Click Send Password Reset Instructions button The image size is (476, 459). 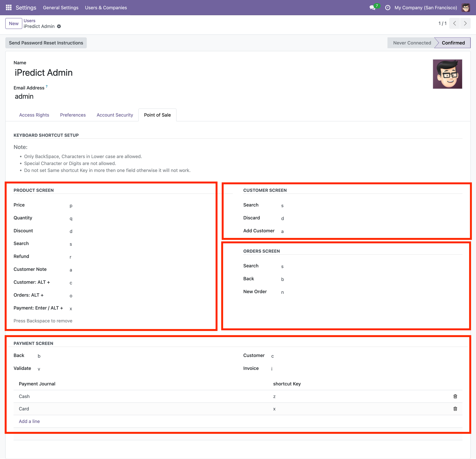click(x=46, y=43)
